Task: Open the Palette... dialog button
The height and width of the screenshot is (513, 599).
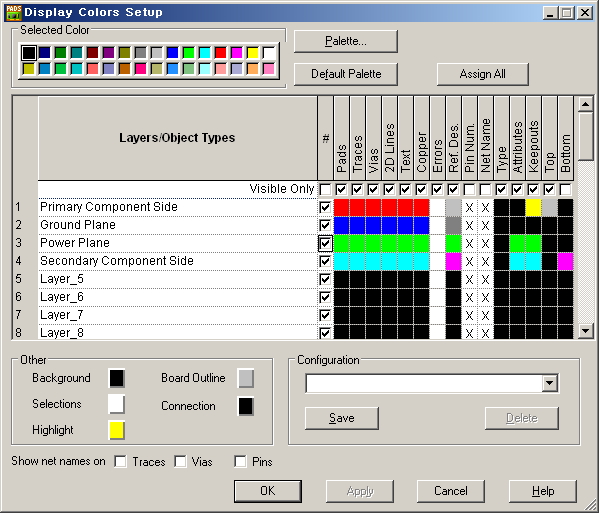Action: (x=346, y=41)
